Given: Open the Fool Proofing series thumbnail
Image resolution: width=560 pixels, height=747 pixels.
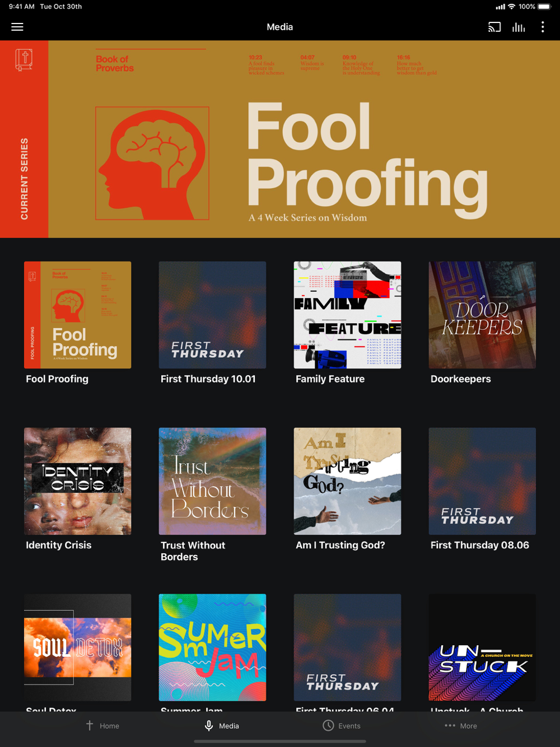Looking at the screenshot, I should tap(78, 315).
